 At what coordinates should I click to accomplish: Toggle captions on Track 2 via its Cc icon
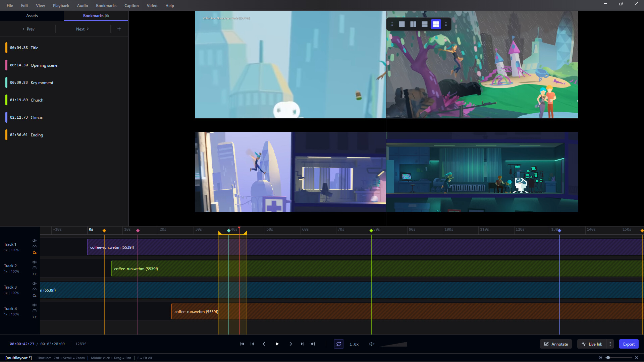[35, 274]
